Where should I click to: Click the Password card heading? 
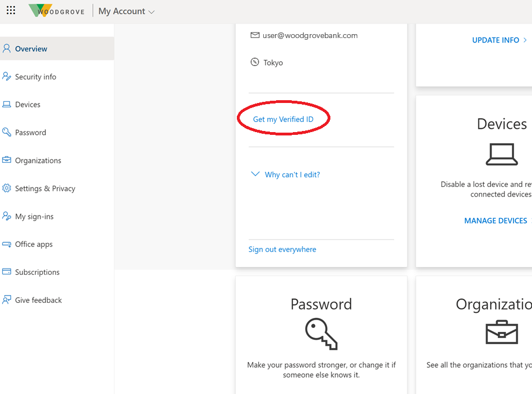[x=321, y=304]
